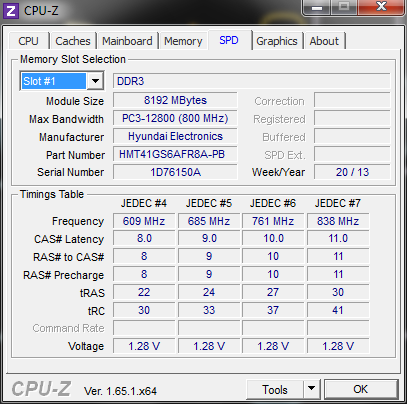
Task: Open the Memory tab
Action: point(183,41)
